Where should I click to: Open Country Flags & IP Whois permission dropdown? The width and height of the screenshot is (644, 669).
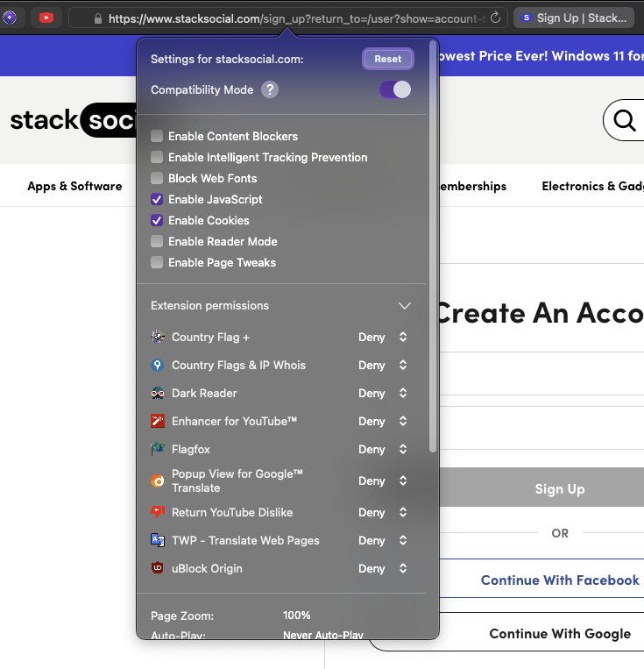point(383,366)
